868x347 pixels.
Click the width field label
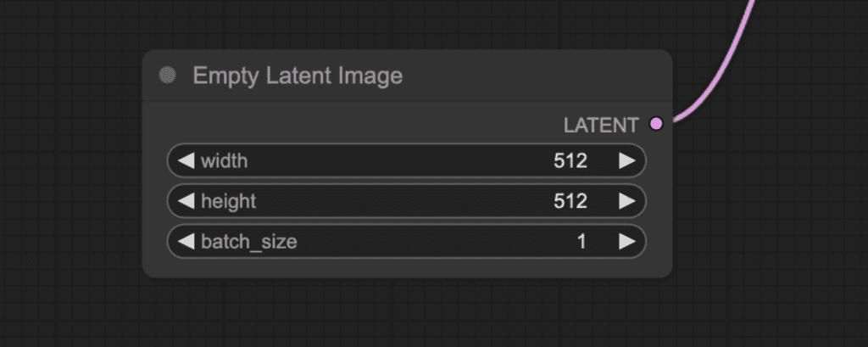225,160
